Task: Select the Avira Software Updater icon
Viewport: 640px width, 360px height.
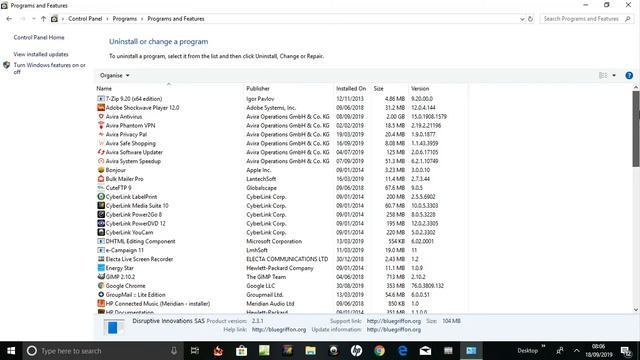Action: tap(101, 152)
